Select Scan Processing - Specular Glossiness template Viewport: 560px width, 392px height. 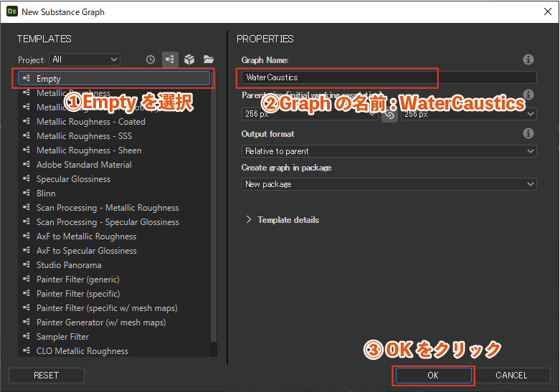point(114,222)
